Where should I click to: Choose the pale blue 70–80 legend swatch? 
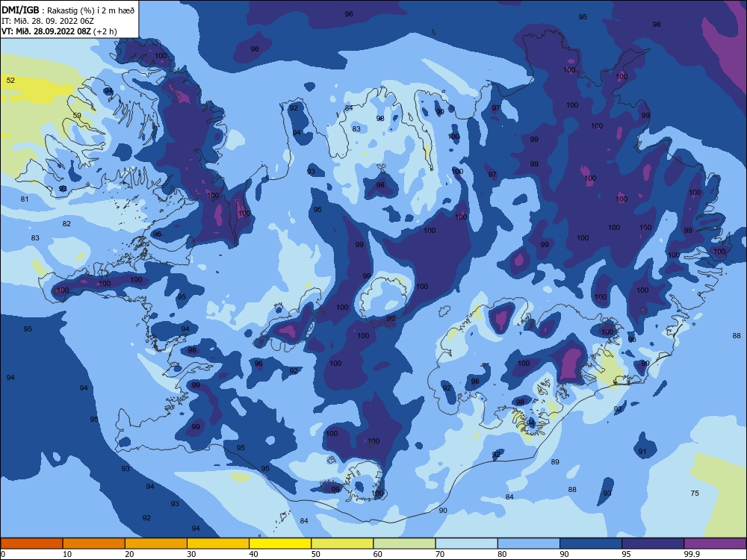click(x=466, y=544)
